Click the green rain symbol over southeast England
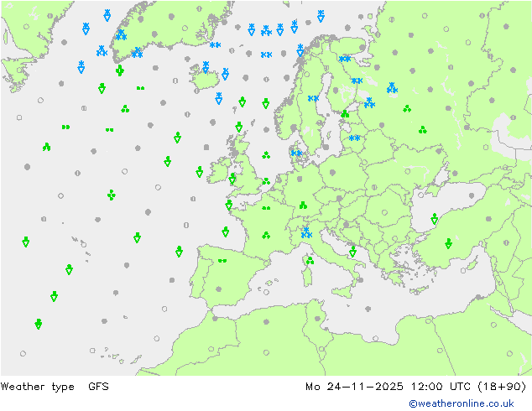Image resolution: width=532 pixels, height=411 pixels. 266,181
